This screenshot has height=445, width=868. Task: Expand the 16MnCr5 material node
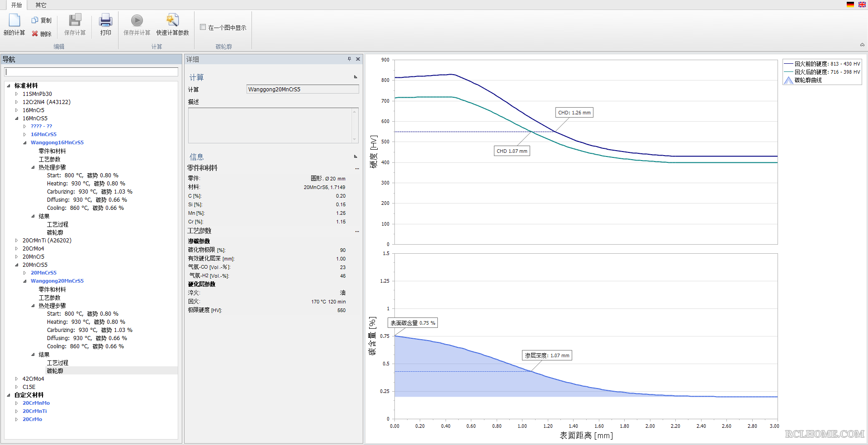(x=17, y=110)
